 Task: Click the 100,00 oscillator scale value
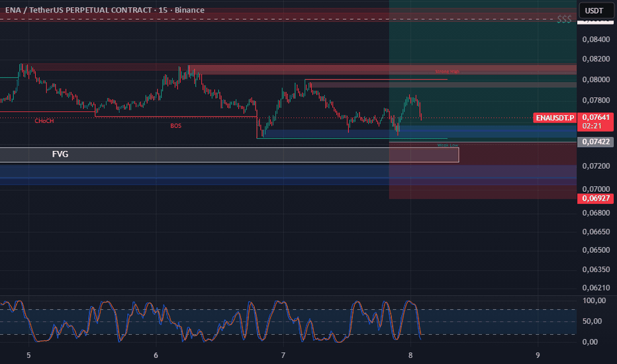[594, 300]
